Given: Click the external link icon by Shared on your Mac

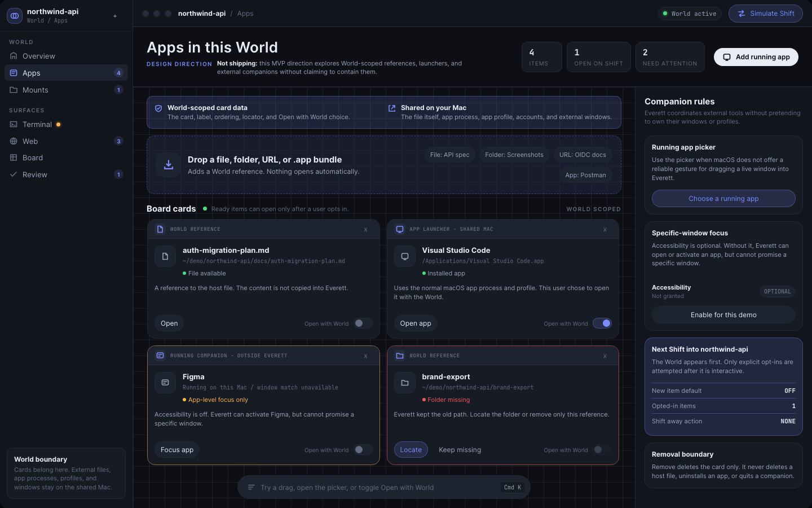Looking at the screenshot, I should click(x=392, y=108).
